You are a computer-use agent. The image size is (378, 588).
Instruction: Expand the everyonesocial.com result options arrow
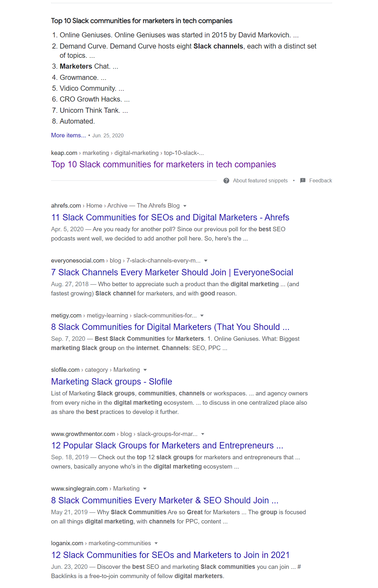[x=206, y=261]
